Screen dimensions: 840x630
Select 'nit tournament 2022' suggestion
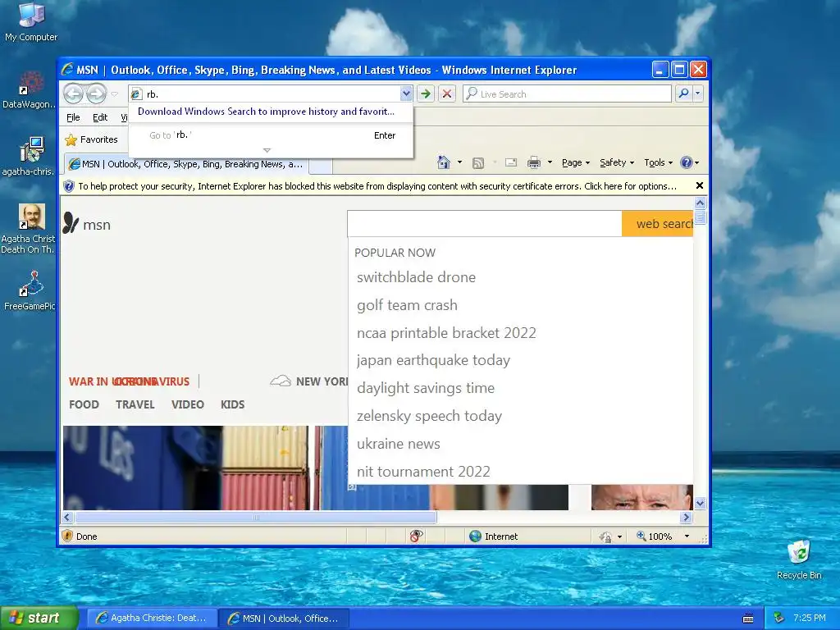tap(424, 472)
